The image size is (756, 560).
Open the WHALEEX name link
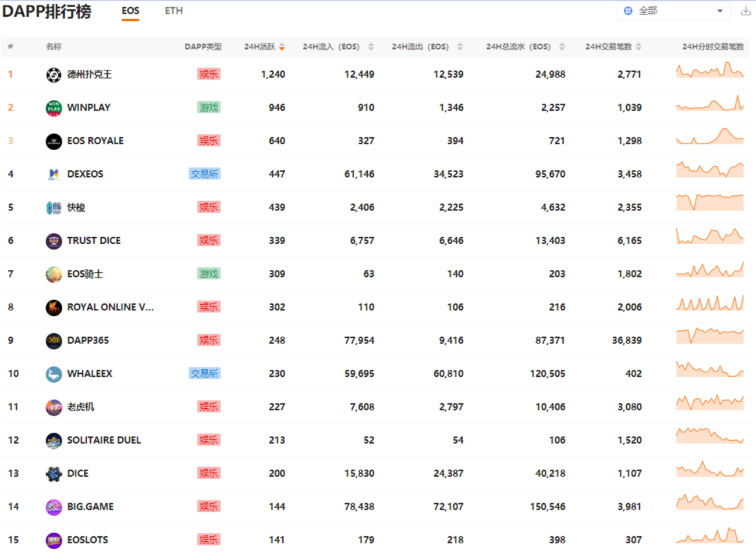click(90, 374)
